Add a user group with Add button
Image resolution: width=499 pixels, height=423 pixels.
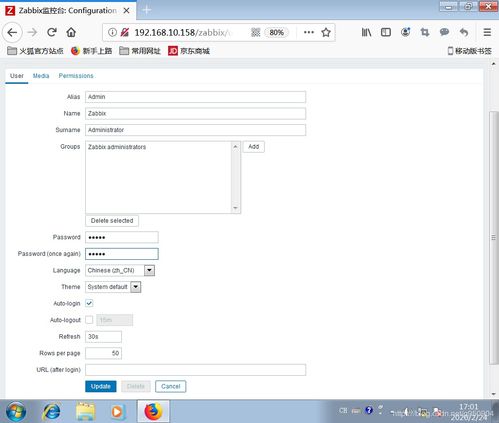tap(254, 147)
